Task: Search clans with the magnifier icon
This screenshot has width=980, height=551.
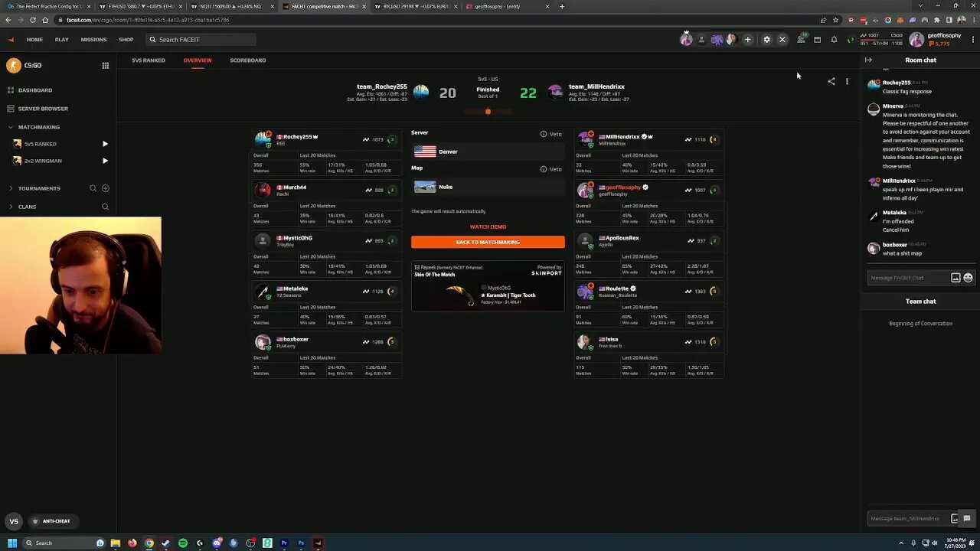Action: coord(106,207)
